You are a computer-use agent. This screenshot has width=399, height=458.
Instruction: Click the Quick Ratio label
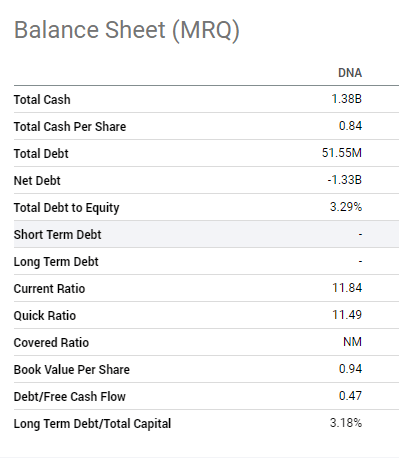click(x=45, y=316)
